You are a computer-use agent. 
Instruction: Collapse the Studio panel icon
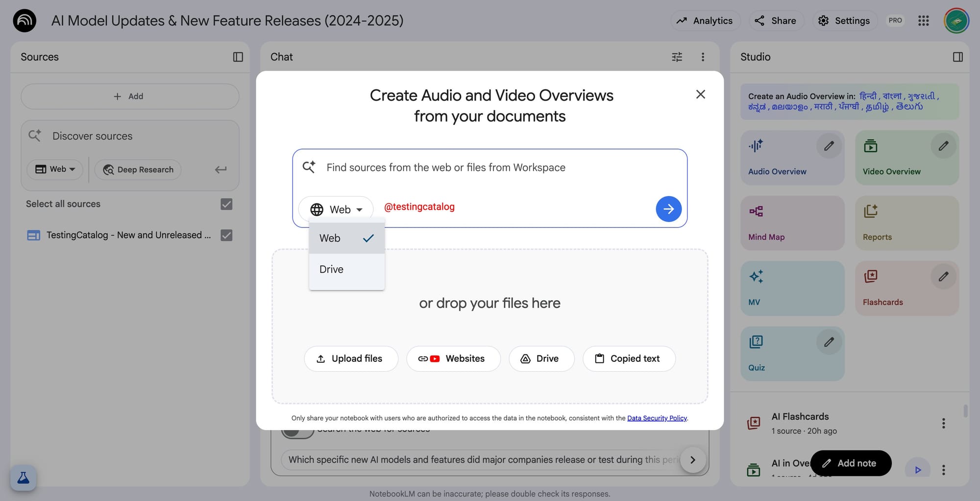(957, 57)
